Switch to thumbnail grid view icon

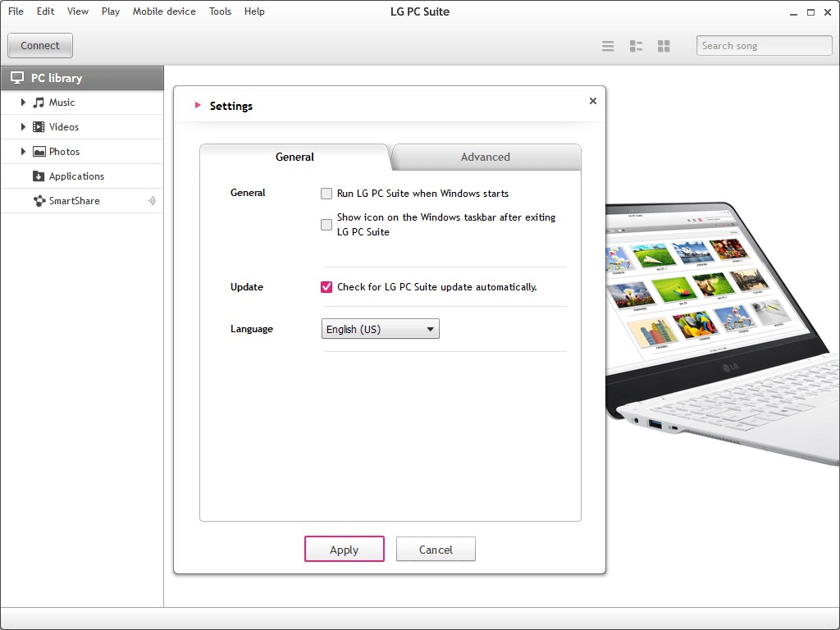click(664, 46)
